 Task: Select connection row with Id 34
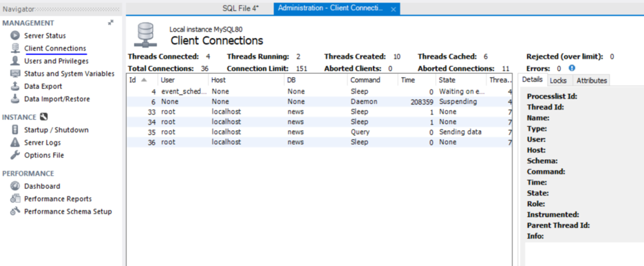coord(319,122)
